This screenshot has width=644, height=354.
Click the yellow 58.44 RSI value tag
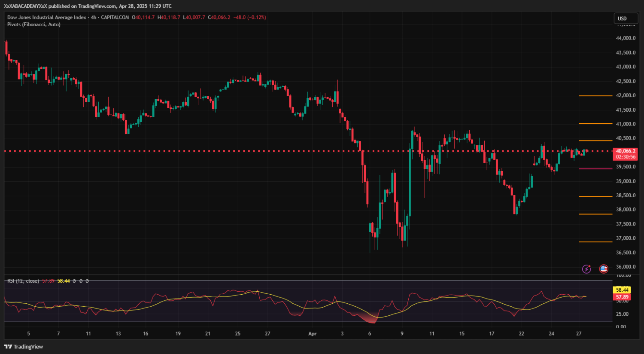coord(622,290)
